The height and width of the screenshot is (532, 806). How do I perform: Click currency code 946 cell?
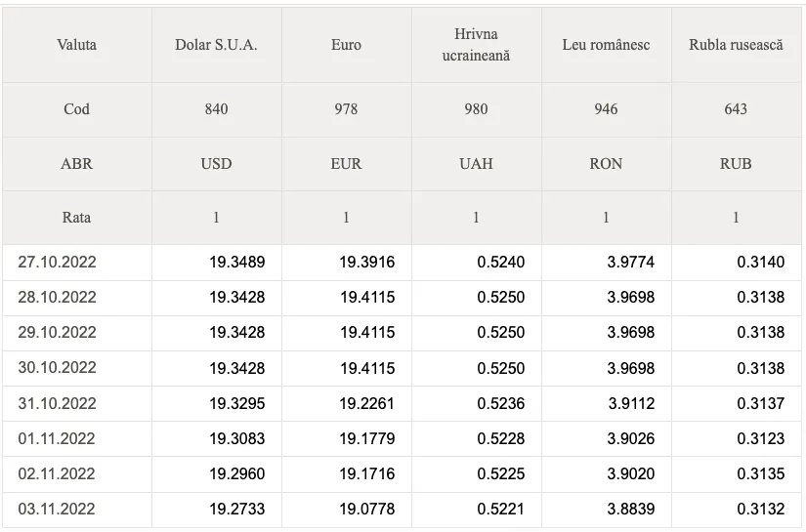tap(606, 109)
